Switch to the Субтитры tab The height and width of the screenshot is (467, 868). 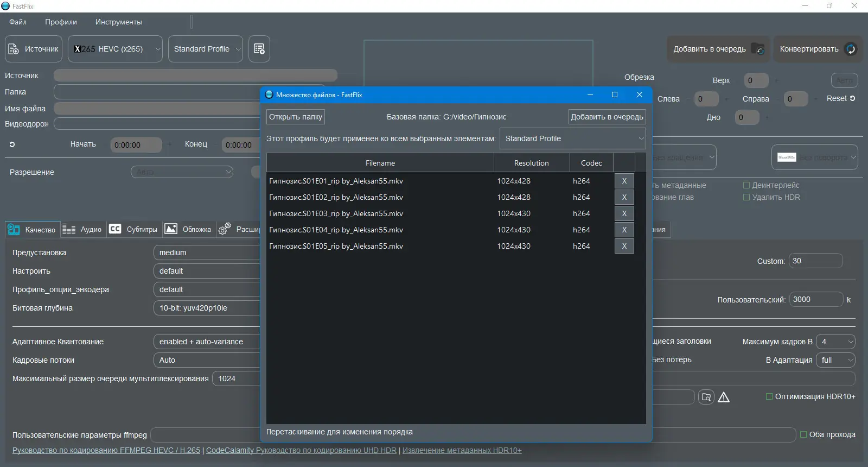coord(133,230)
